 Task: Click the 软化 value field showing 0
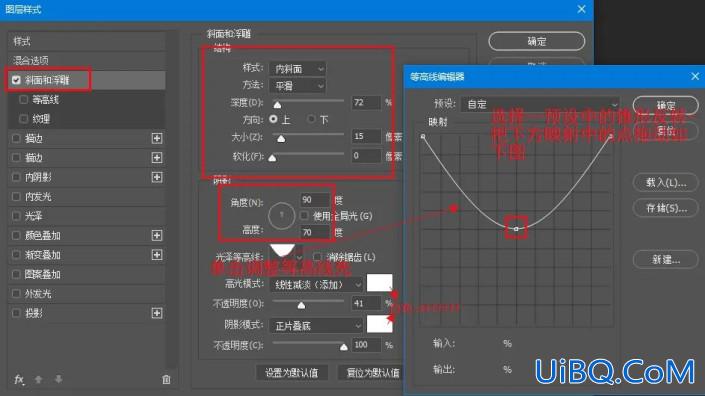tap(366, 156)
